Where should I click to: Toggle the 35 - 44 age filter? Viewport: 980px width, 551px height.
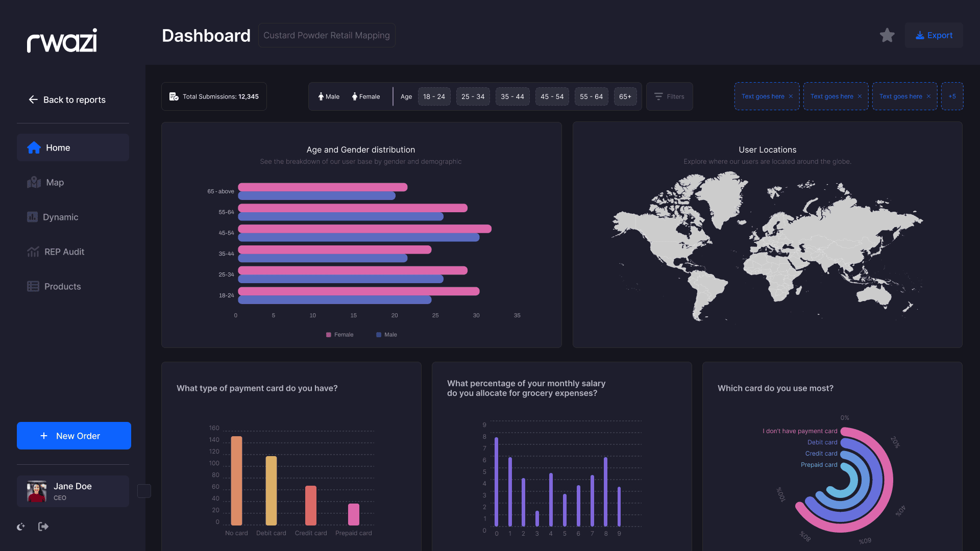pos(512,96)
